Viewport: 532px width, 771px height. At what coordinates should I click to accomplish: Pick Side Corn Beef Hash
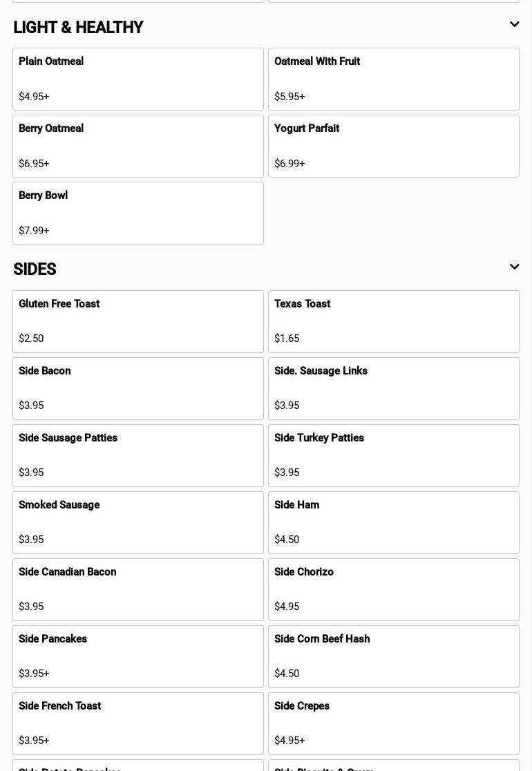tap(393, 656)
